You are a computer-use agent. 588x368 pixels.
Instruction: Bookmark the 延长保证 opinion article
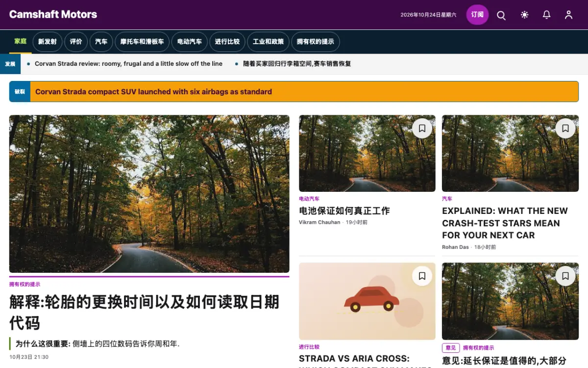point(565,276)
